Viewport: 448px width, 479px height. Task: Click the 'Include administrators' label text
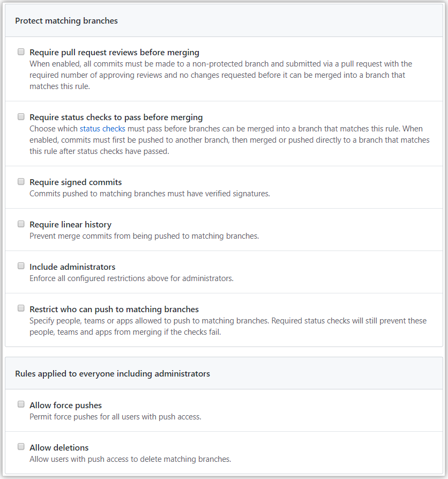(x=72, y=267)
